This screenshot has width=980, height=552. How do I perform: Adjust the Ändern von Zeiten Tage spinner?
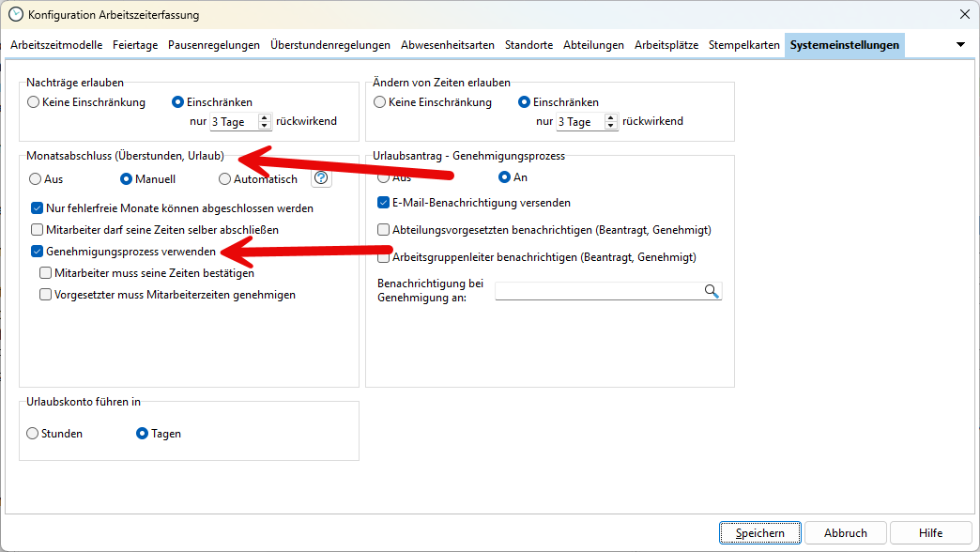pos(611,122)
